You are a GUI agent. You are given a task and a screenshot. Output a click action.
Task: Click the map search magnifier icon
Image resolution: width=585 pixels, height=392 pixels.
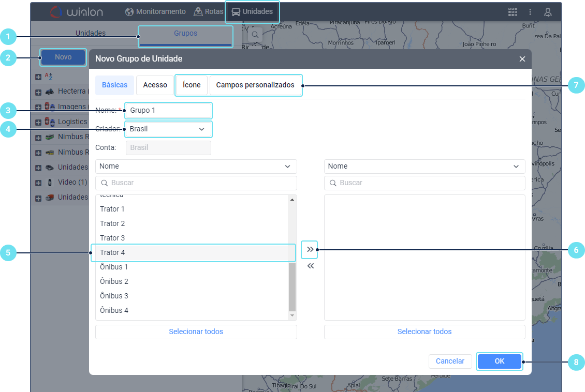click(255, 35)
